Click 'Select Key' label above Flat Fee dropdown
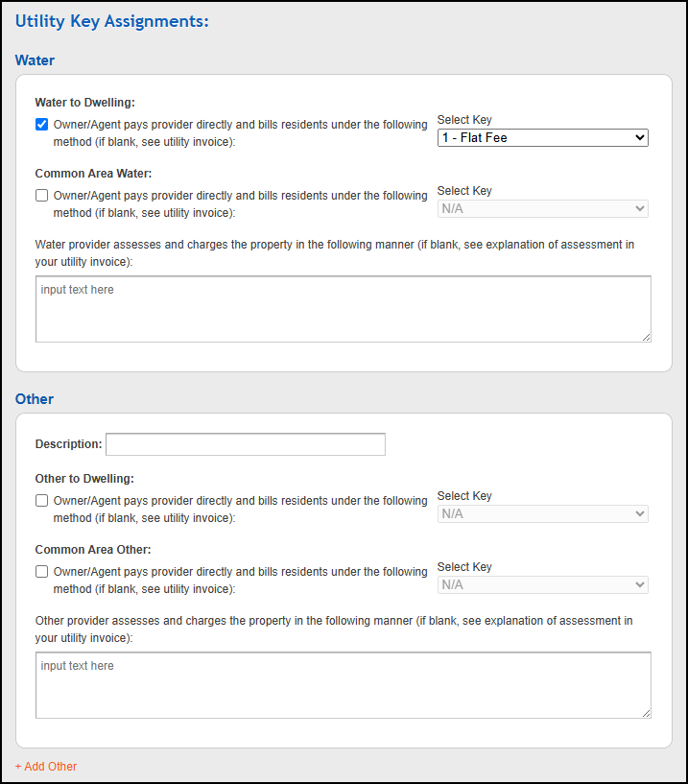Viewport: 688px width, 784px height. coord(464,120)
